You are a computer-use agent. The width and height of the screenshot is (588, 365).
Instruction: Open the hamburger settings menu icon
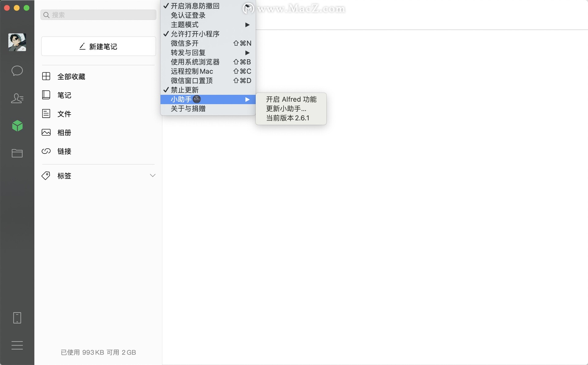(17, 345)
